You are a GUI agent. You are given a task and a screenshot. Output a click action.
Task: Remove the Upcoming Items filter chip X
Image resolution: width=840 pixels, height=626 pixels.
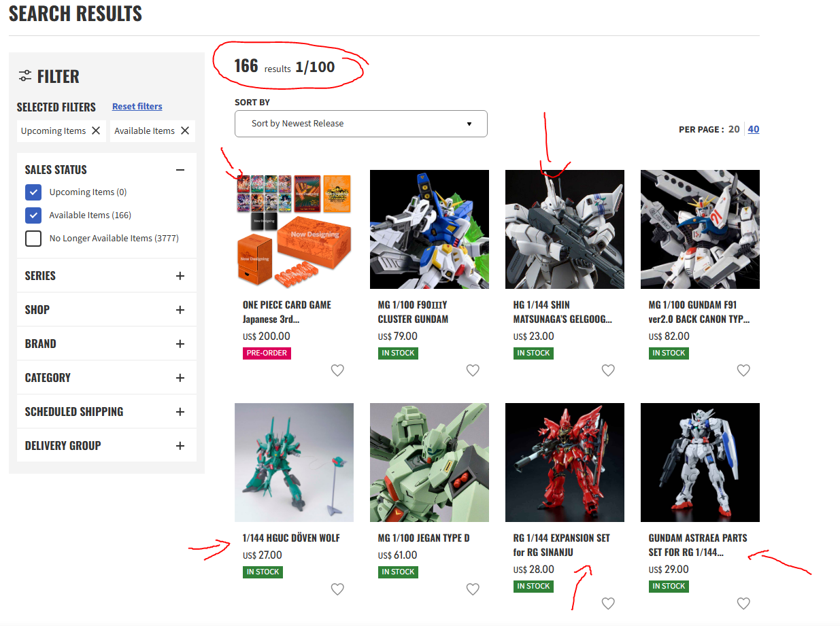96,131
